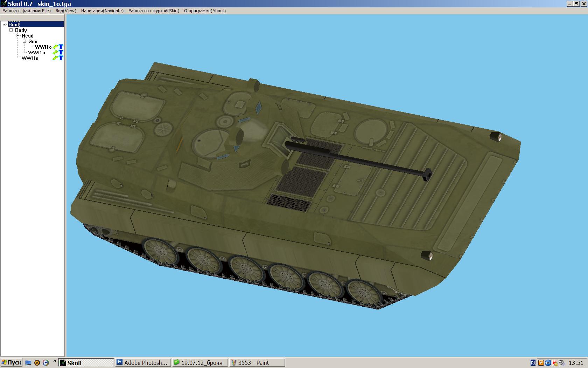Launch the orange circular quick launch icon
588x368 pixels.
coord(37,363)
